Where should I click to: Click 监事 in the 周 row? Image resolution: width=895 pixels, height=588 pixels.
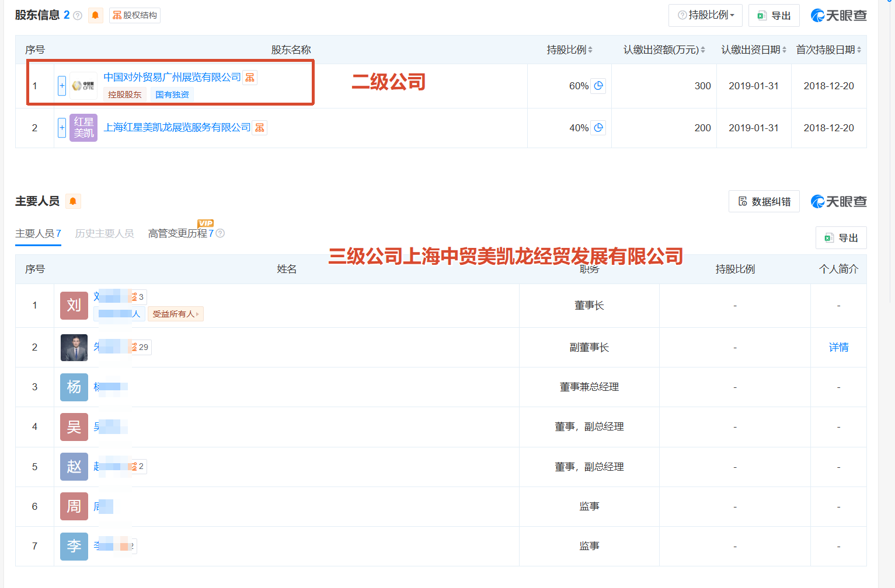589,506
